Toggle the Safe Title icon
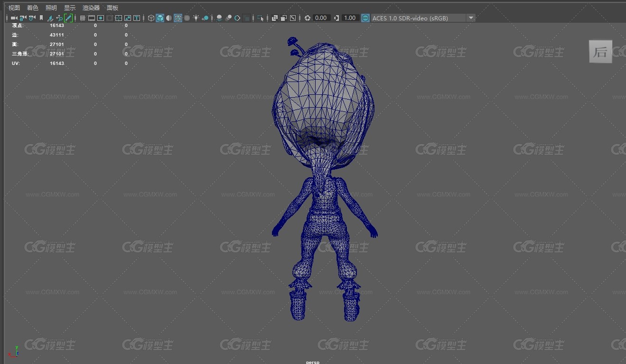This screenshot has height=364, width=626. (x=137, y=18)
